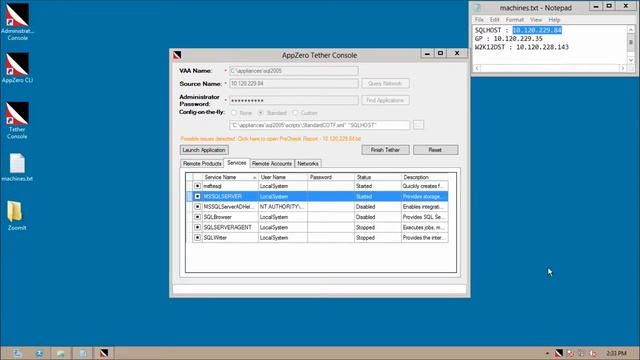The width and height of the screenshot is (640, 360).
Task: Click the Description column header
Action: pos(424,177)
